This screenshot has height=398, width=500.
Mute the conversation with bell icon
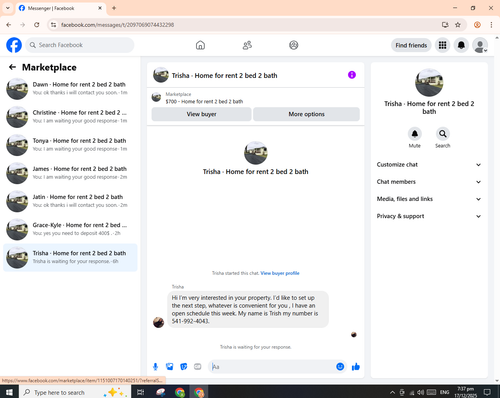click(x=415, y=134)
